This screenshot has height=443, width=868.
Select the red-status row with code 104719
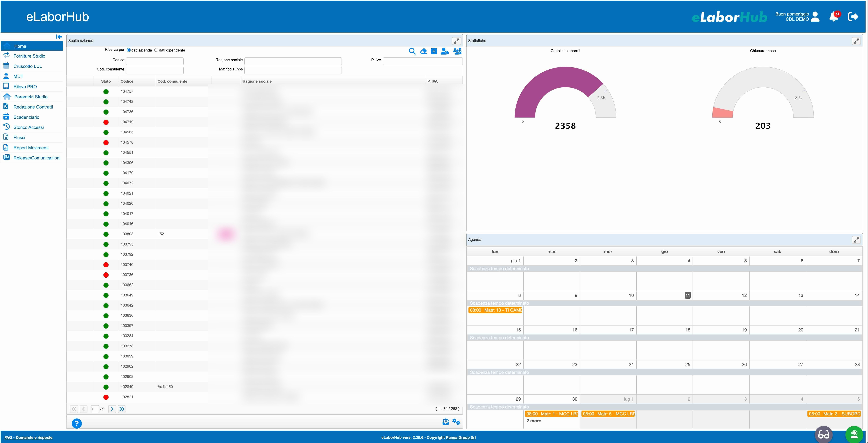point(265,122)
